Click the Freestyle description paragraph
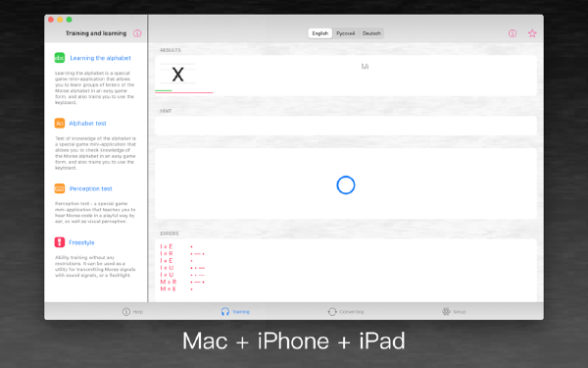The image size is (588, 368). click(95, 266)
